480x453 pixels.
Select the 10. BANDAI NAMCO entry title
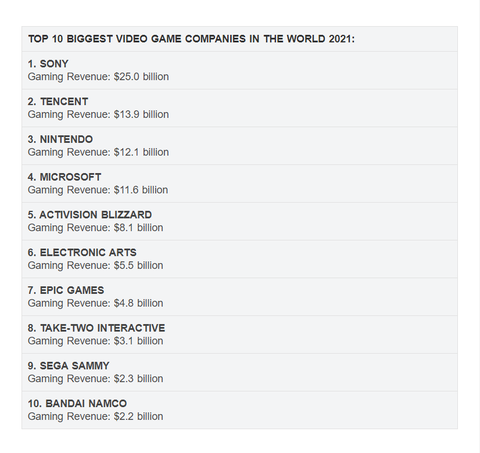pyautogui.click(x=77, y=403)
